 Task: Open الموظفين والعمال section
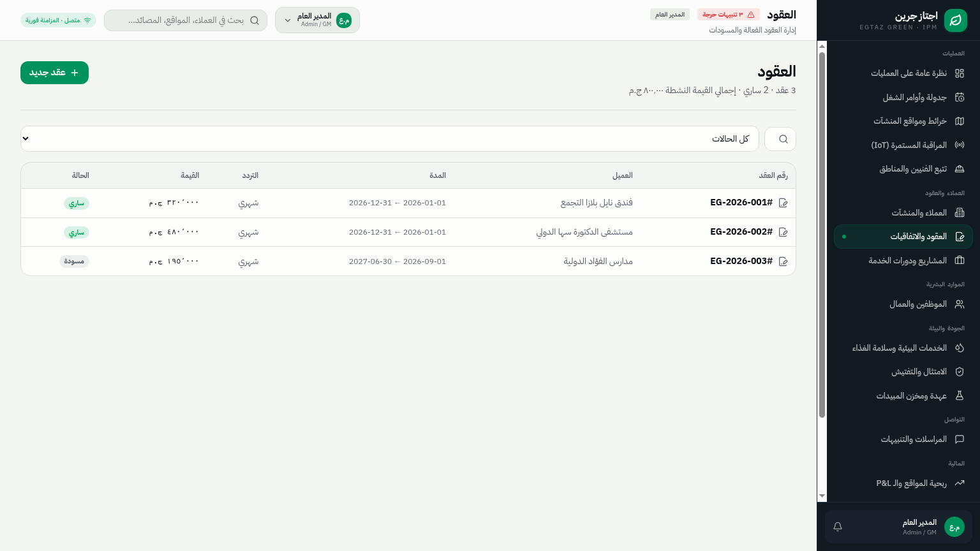tap(903, 304)
